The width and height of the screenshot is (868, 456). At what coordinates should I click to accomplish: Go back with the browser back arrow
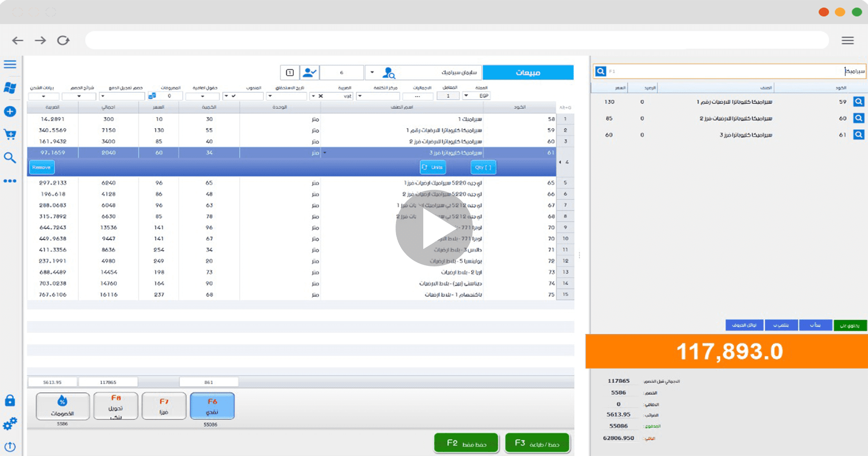(18, 40)
